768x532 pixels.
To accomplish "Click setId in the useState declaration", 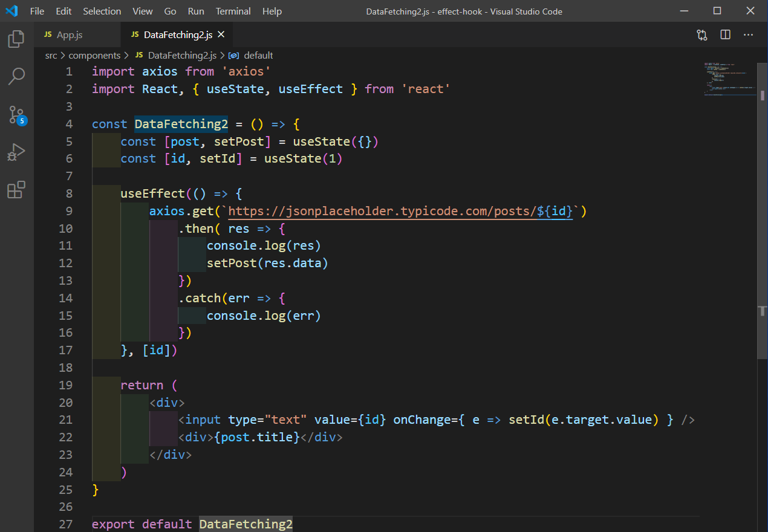I will [x=217, y=158].
